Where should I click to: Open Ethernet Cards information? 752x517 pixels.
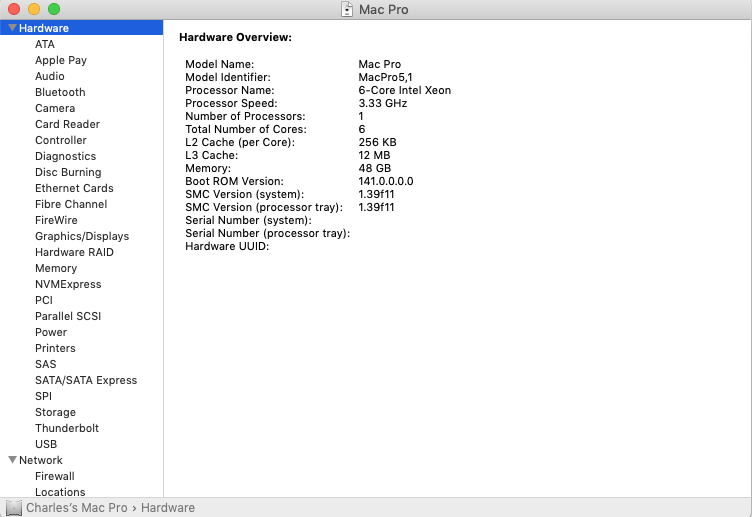coord(74,188)
